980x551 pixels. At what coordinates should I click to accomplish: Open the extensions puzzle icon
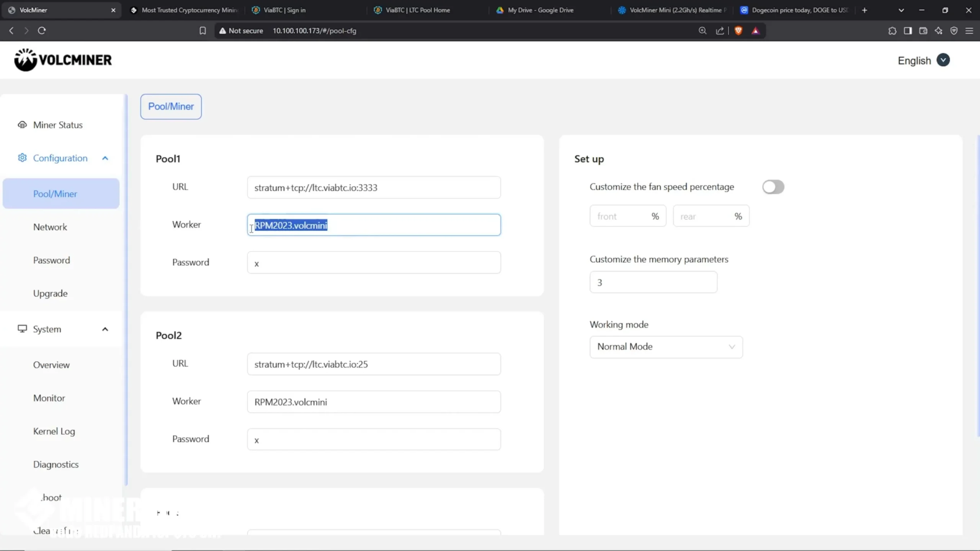(892, 31)
